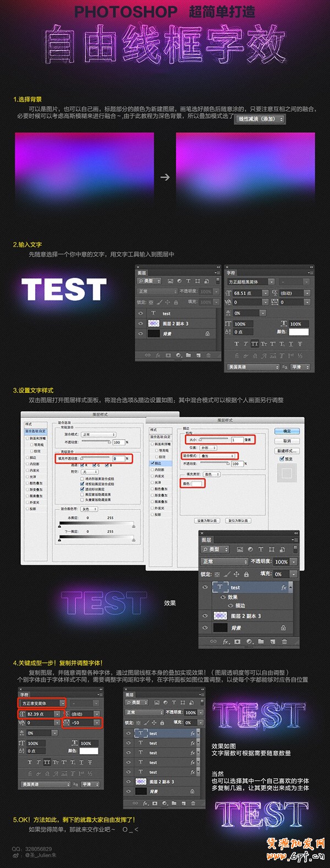Check 斜面和浮雕 checkbox in left Layer Style dialog
The image size is (330, 868).
tap(28, 439)
